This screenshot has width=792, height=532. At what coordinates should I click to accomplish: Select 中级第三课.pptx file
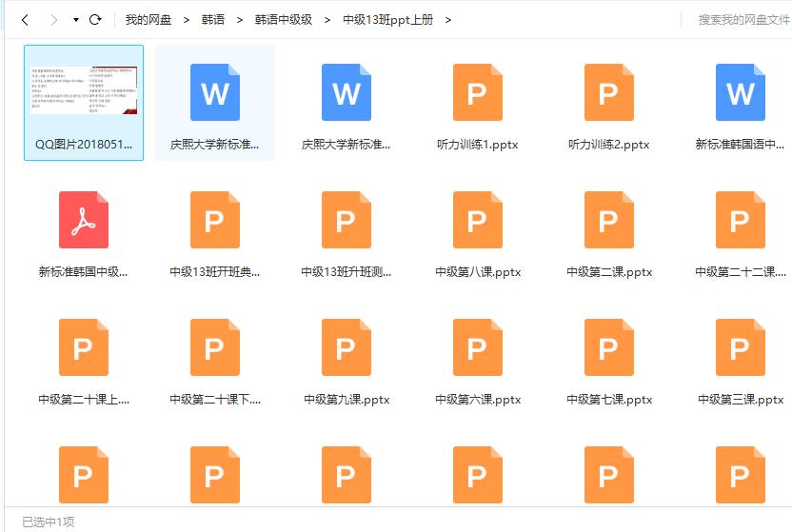click(x=740, y=347)
